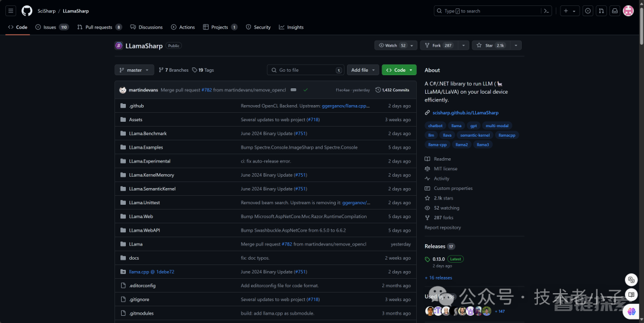The width and height of the screenshot is (644, 323).
Task: Open the master branch dropdown
Action: [134, 70]
